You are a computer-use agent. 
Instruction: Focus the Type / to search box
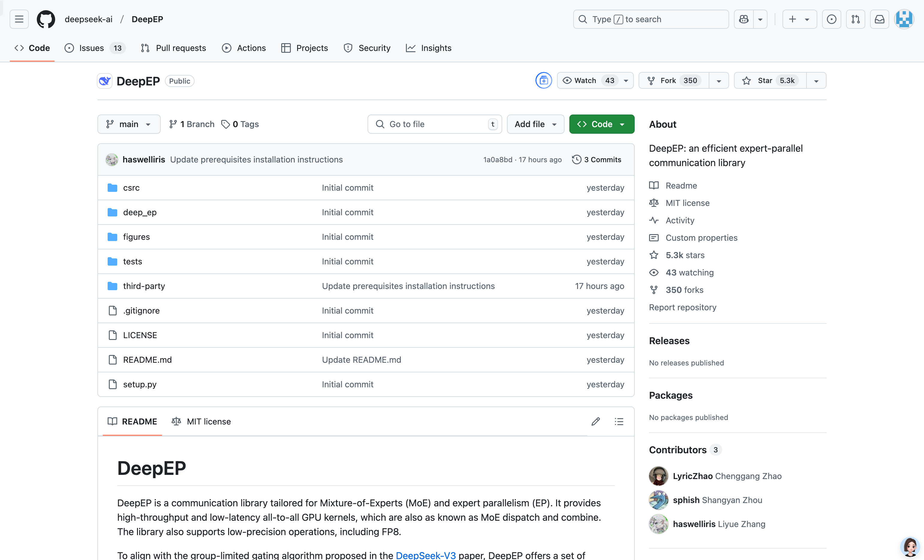point(651,19)
